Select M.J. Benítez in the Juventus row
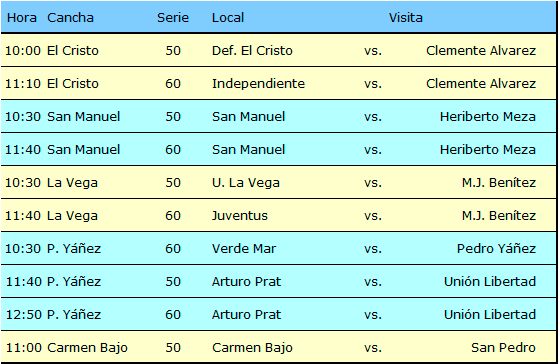Image resolution: width=558 pixels, height=364 pixels. point(499,216)
